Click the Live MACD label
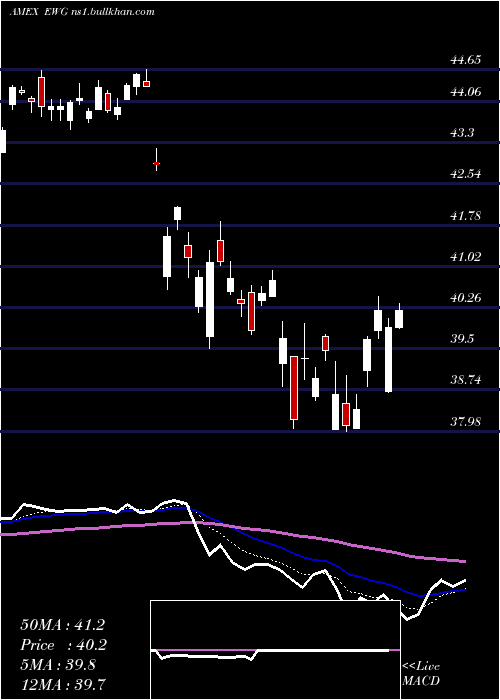This screenshot has width=500, height=700. (421, 673)
